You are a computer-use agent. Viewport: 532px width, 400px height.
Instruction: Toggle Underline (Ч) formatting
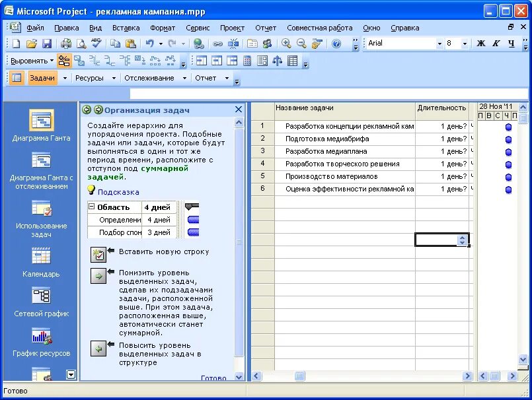pyautogui.click(x=512, y=44)
